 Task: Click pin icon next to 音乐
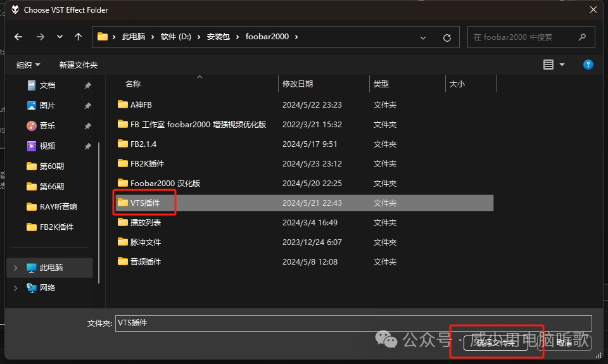click(88, 126)
